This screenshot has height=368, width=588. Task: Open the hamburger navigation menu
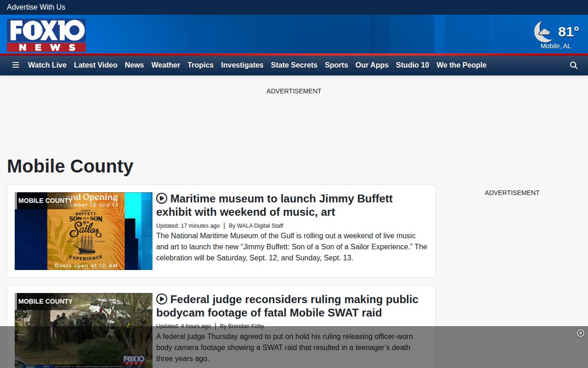[16, 65]
